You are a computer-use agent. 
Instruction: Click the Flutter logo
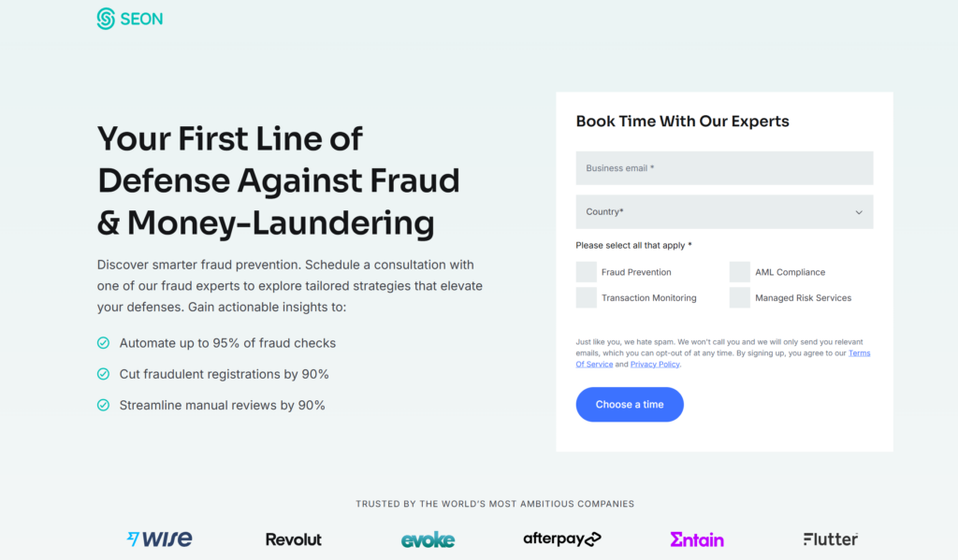tap(830, 538)
